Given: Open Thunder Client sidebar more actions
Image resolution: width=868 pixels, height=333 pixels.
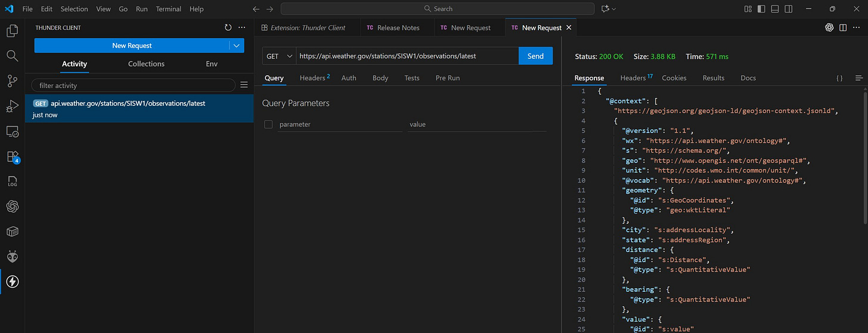Looking at the screenshot, I should tap(241, 27).
